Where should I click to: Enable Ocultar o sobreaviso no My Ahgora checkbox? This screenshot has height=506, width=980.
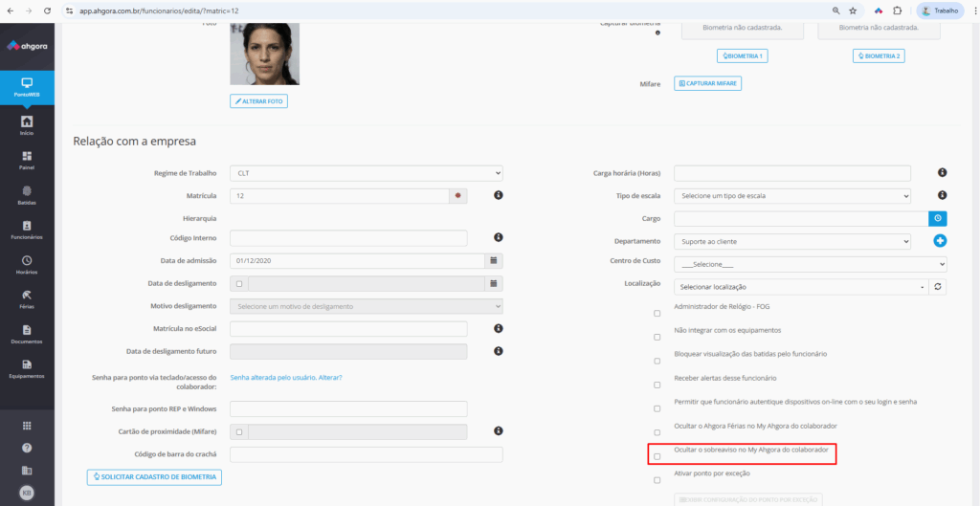(657, 456)
